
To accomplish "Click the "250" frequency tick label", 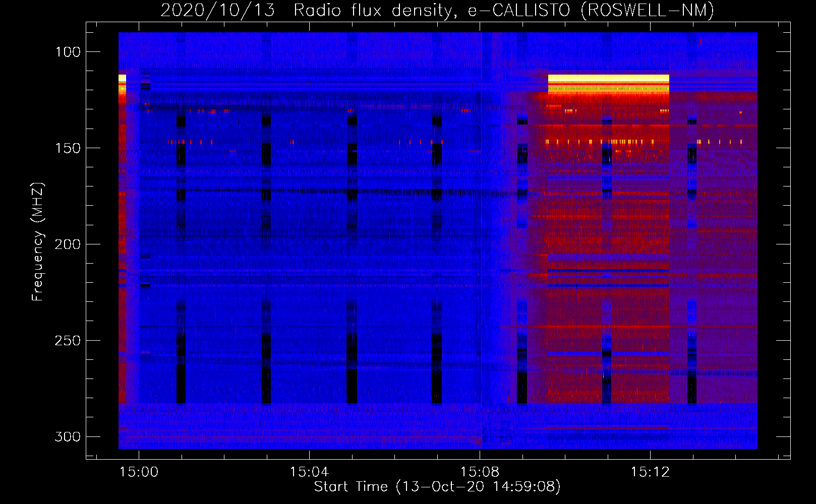I will [x=67, y=341].
